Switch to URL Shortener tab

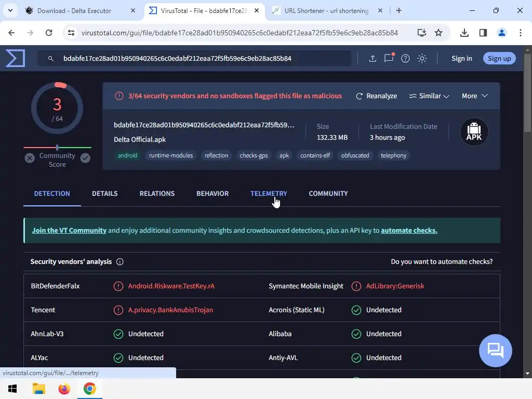326,11
